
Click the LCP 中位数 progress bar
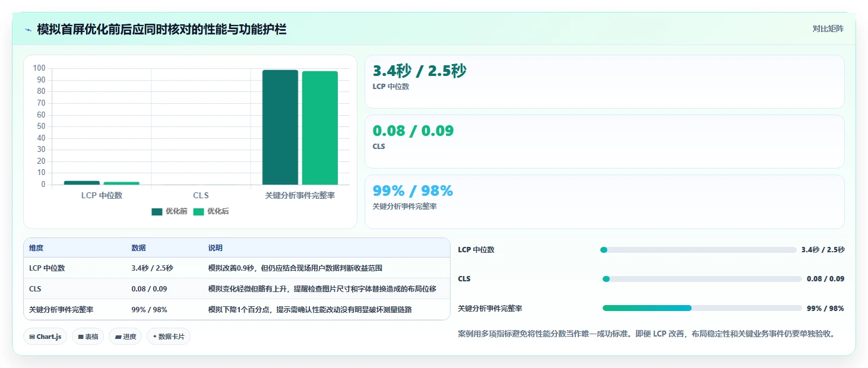698,250
